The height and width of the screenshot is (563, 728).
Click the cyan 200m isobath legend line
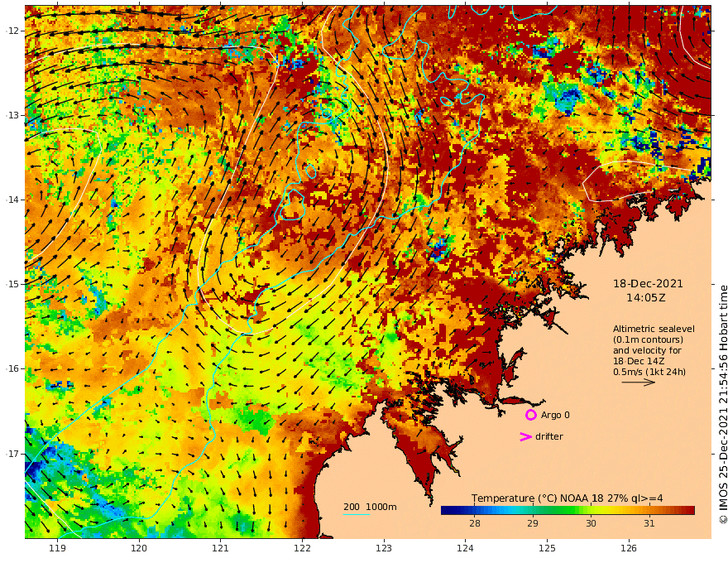356,514
